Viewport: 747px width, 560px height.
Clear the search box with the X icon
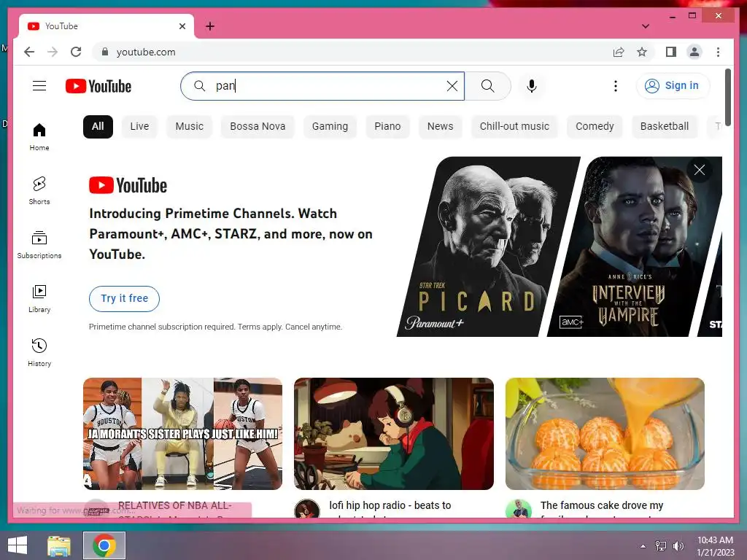pyautogui.click(x=452, y=86)
